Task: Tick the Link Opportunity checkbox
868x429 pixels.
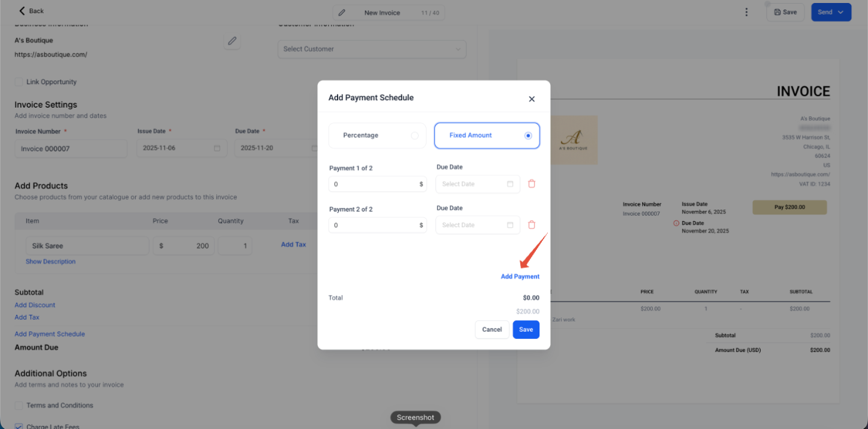Action: click(19, 82)
